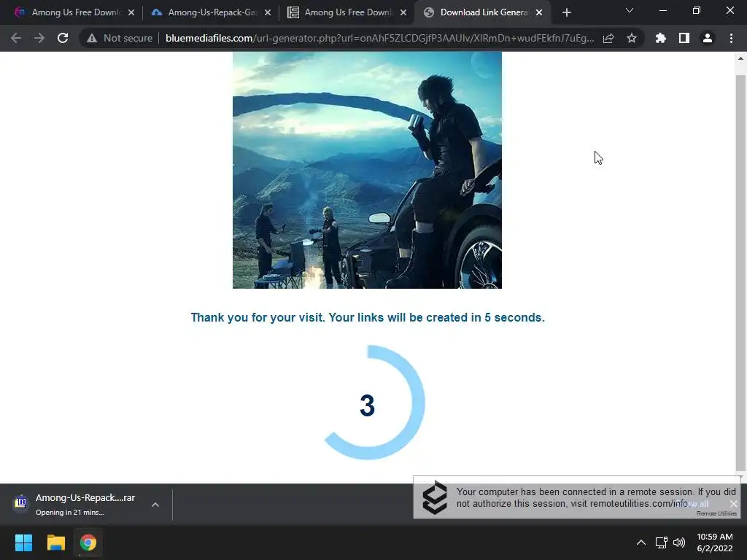This screenshot has width=747, height=560.
Task: Click the page vertical scrollbar
Action: click(740, 271)
